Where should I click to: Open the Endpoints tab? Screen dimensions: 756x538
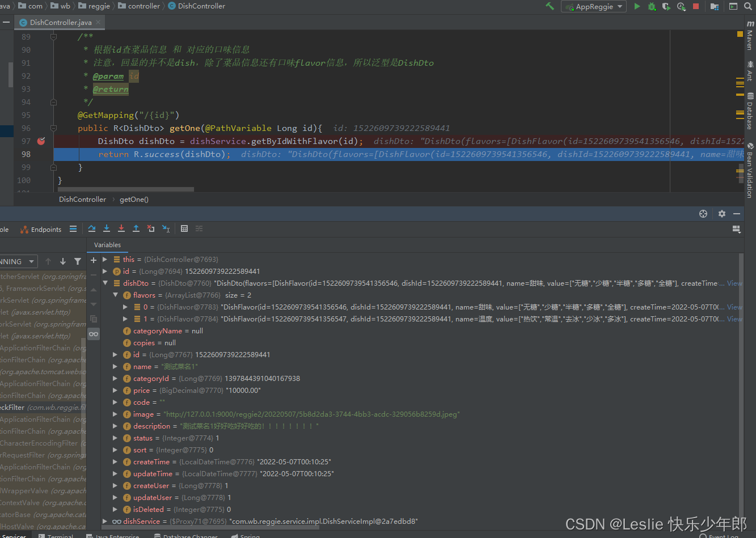click(41, 230)
